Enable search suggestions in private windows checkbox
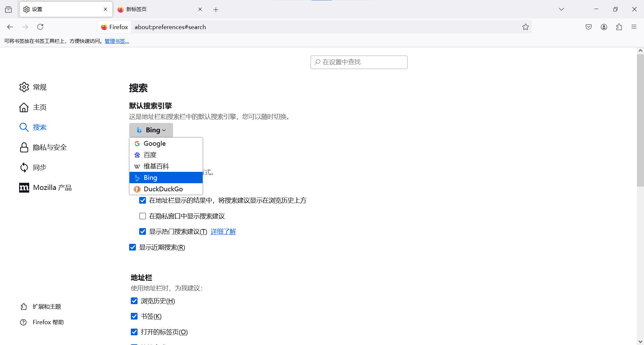The image size is (644, 345). (143, 216)
